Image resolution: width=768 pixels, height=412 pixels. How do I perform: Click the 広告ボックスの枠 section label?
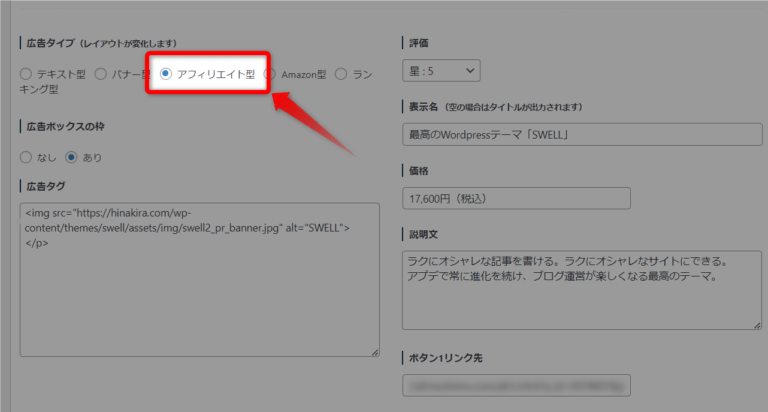pyautogui.click(x=65, y=126)
